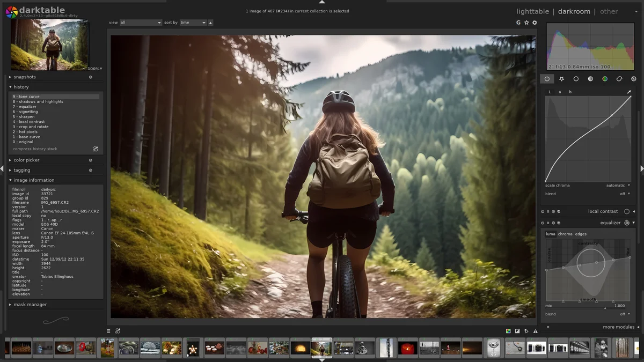
Task: Open the color module group icon
Action: click(605, 79)
